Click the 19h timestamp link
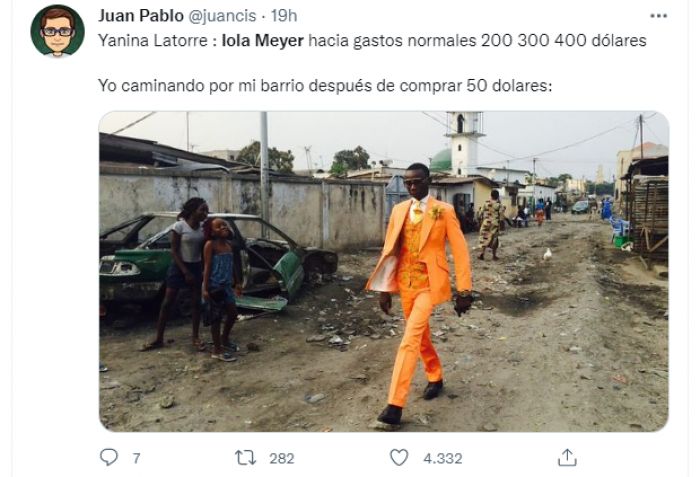 tap(284, 16)
